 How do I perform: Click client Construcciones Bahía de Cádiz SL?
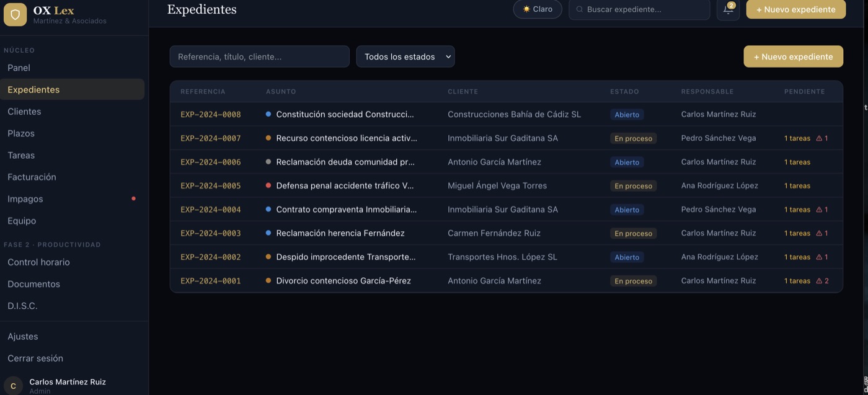click(515, 114)
